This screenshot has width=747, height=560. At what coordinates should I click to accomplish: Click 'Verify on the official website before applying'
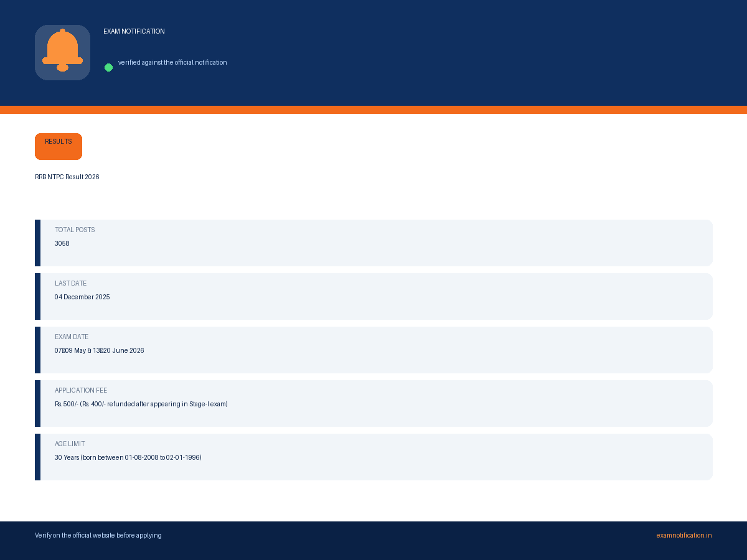[98, 535]
